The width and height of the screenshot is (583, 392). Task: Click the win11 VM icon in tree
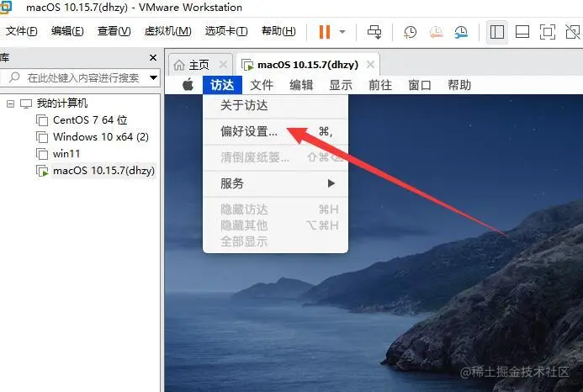(x=42, y=154)
